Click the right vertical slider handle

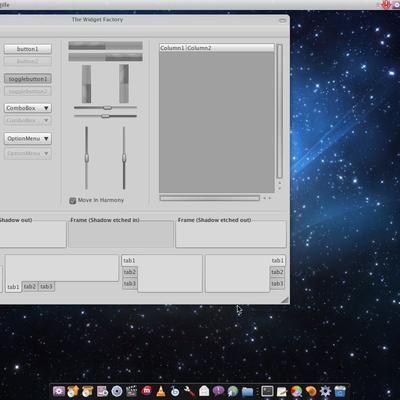(124, 158)
